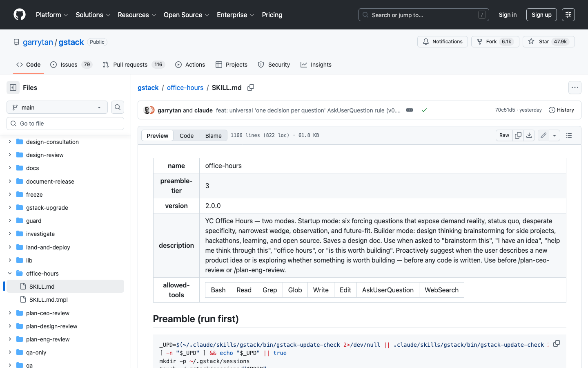Open the Enterprise menu
This screenshot has height=368, width=588.
(236, 15)
